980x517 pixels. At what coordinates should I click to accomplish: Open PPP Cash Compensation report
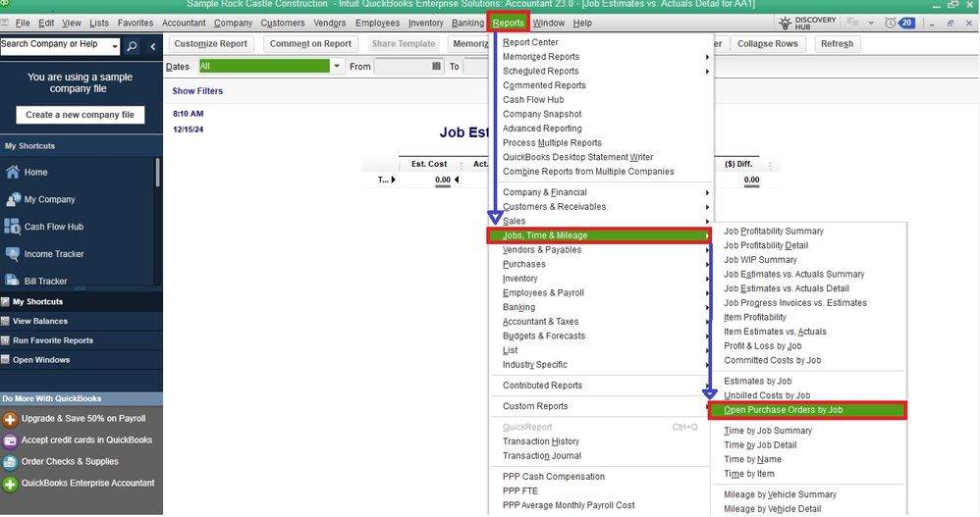[x=554, y=477]
